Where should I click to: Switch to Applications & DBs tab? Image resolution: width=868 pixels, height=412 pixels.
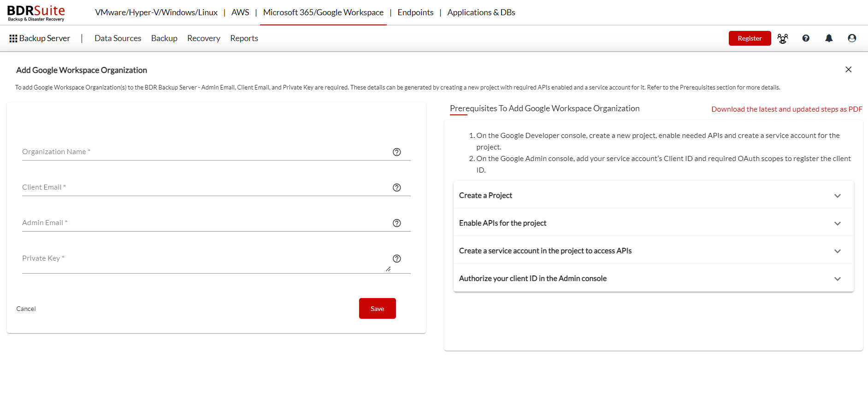coord(481,12)
